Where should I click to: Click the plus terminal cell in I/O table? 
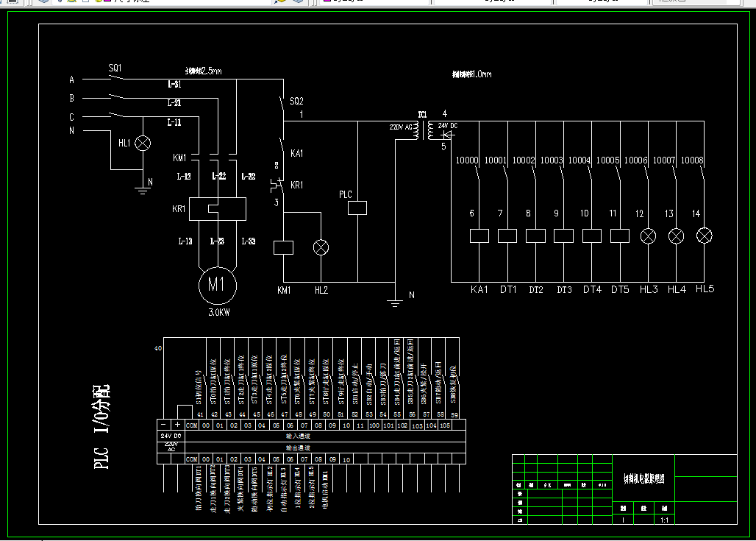(x=177, y=425)
